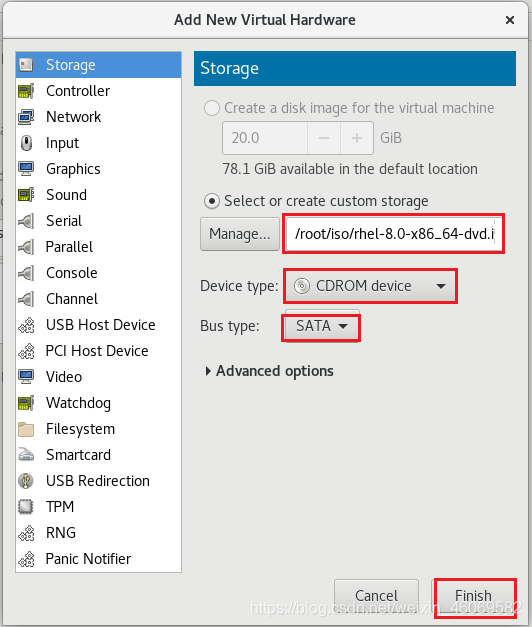The height and width of the screenshot is (627, 532).
Task: Open the SATA bus type dropdown
Action: tap(321, 326)
